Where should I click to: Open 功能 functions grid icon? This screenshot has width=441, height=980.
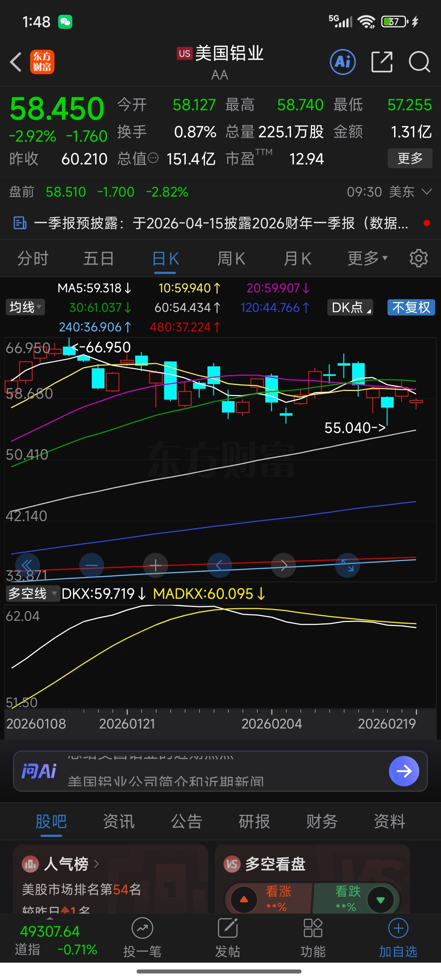313,928
